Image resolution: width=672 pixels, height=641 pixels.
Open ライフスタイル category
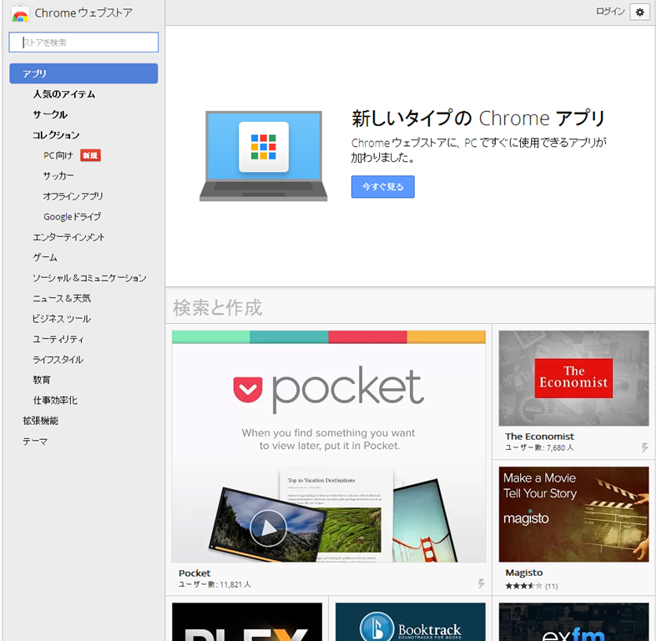(58, 360)
